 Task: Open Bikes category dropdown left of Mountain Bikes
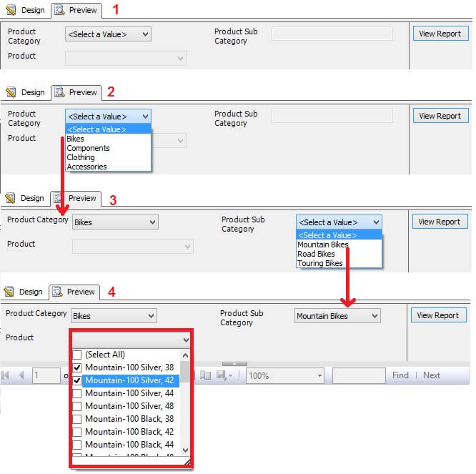coord(114,316)
